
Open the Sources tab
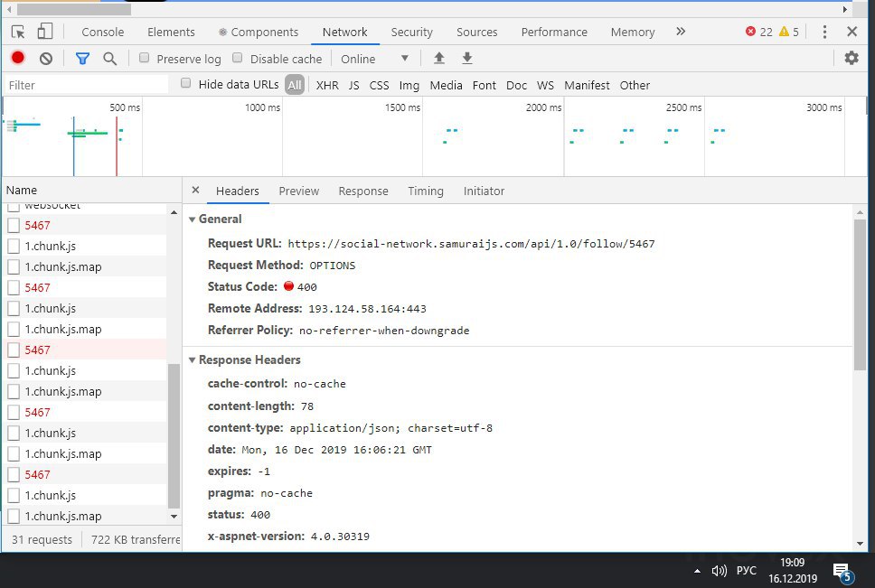pos(476,33)
